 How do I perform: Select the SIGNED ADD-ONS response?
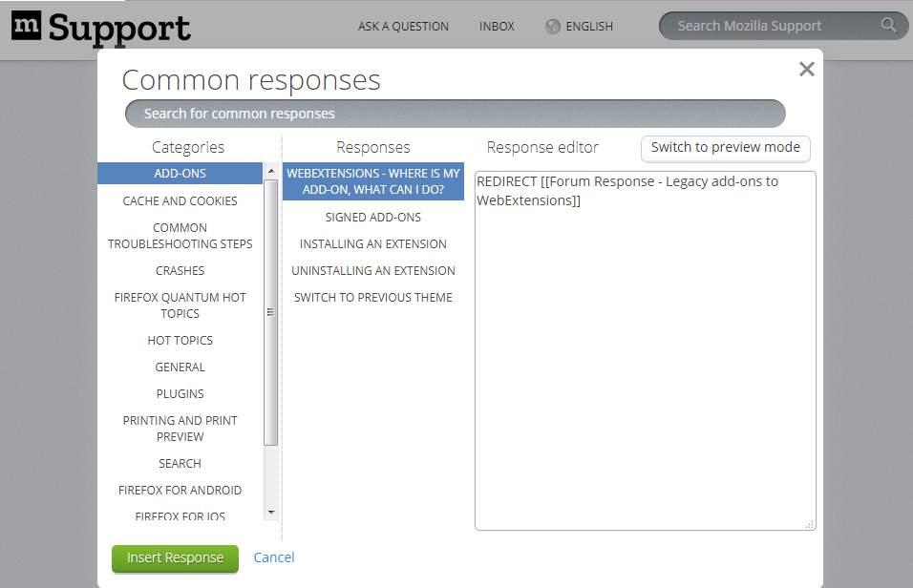click(x=372, y=217)
